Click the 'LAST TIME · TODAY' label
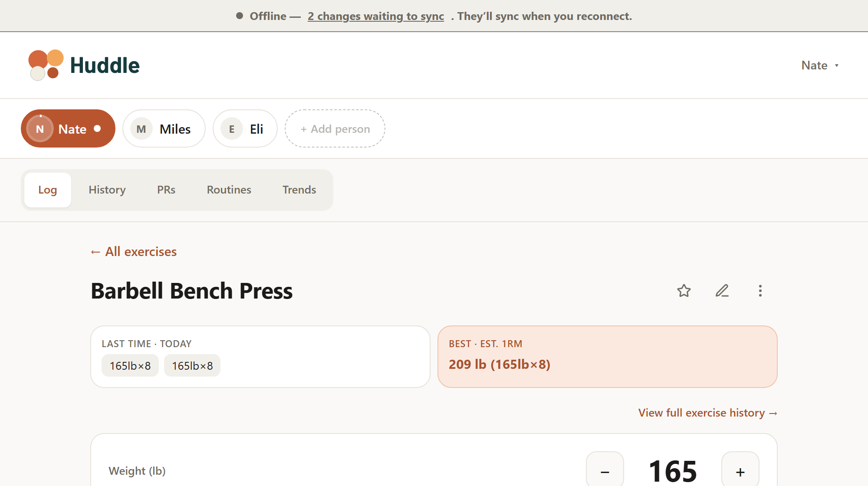The width and height of the screenshot is (868, 486). [147, 344]
